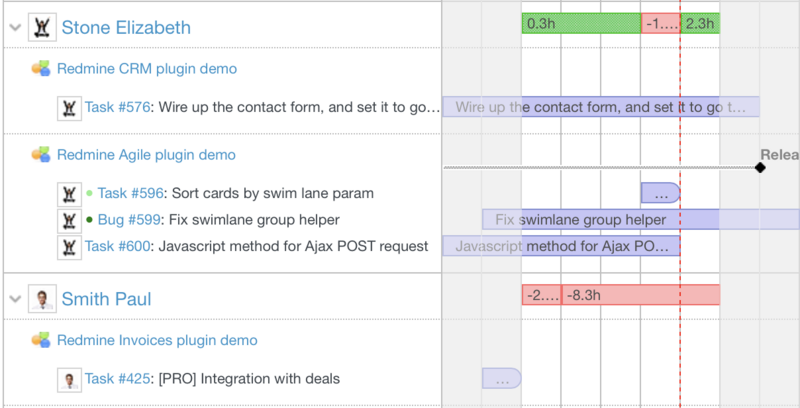The height and width of the screenshot is (408, 800).
Task: Click Stone Elizabeth's avatar icon
Action: click(x=42, y=28)
